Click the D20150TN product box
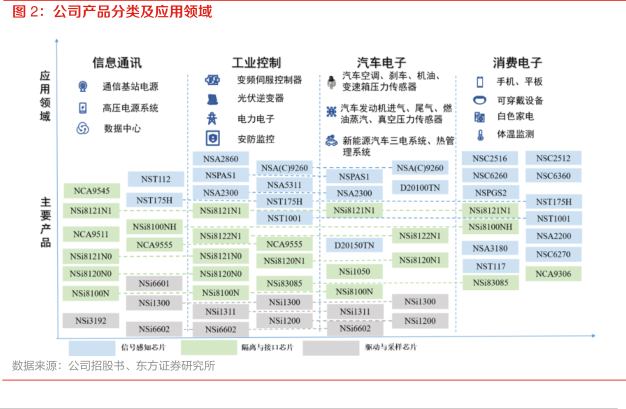Viewport: 626px width, 409px height. click(x=354, y=244)
